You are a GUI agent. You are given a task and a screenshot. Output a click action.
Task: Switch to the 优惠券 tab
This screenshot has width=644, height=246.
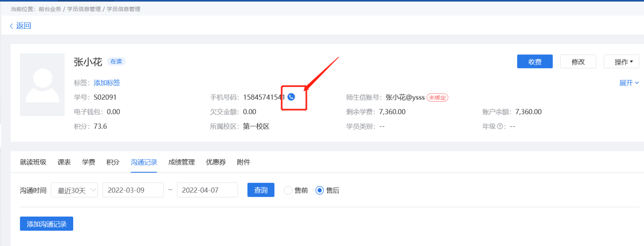216,162
